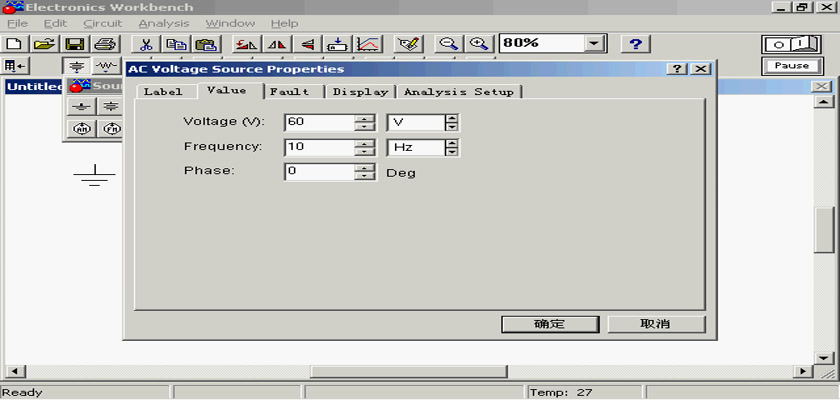
Task: Open help with question mark toolbar icon
Action: [x=635, y=44]
